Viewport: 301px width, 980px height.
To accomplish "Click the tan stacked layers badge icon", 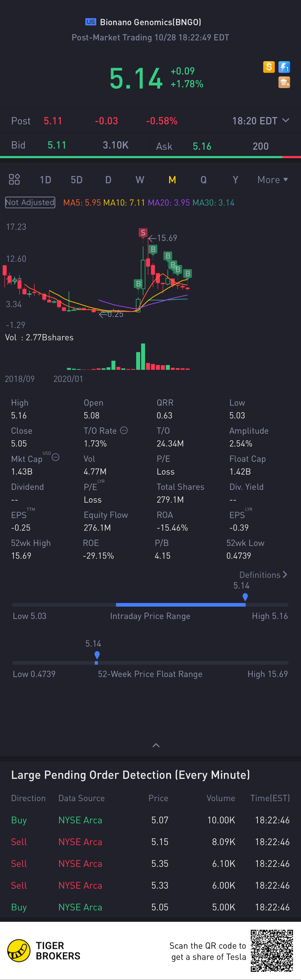I will pyautogui.click(x=284, y=82).
